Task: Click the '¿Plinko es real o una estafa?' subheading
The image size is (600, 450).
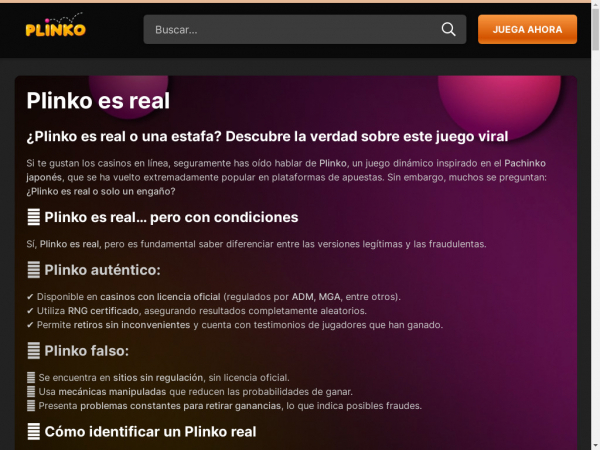Action: [x=267, y=137]
